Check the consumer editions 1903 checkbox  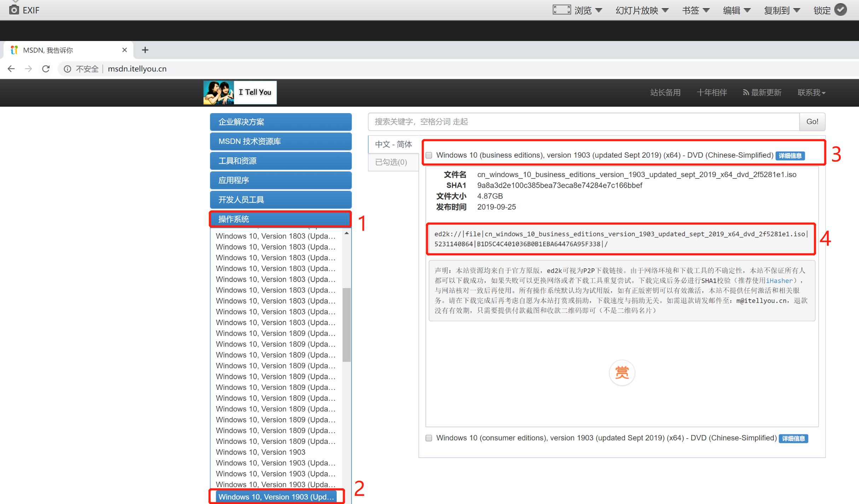point(429,438)
